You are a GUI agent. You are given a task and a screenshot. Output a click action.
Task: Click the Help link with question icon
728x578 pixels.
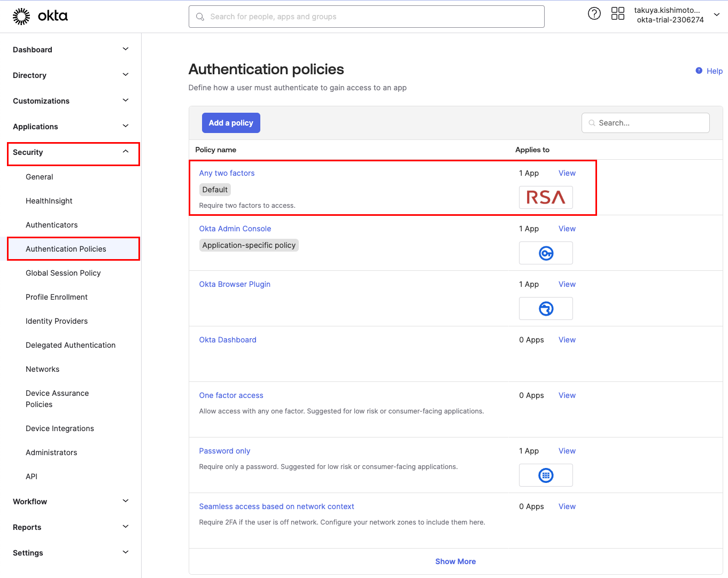point(709,71)
